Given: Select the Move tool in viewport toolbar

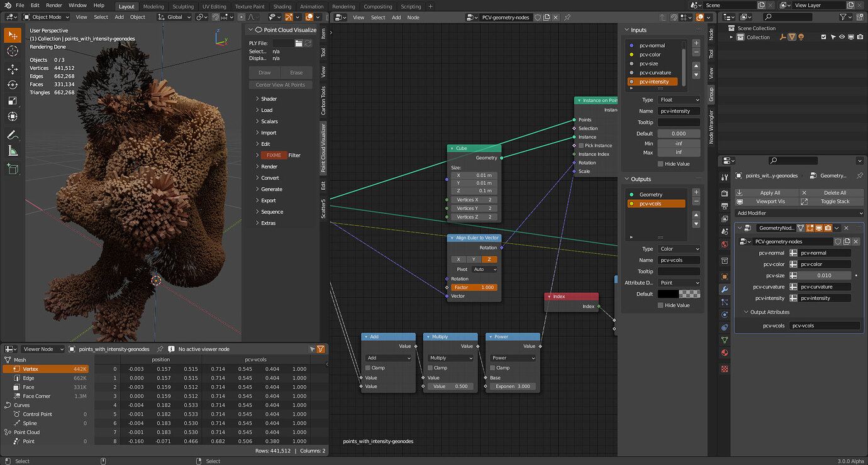Looking at the screenshot, I should 13,69.
